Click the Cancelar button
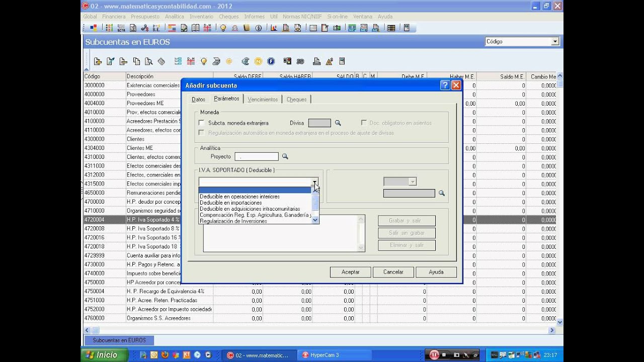Viewport: 644px width, 362px height. click(393, 272)
